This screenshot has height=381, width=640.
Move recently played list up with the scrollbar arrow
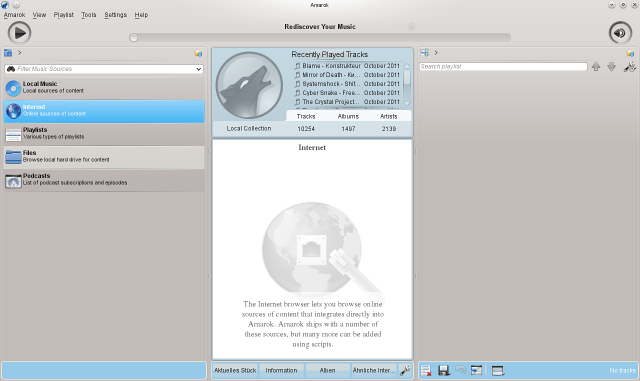tap(407, 66)
